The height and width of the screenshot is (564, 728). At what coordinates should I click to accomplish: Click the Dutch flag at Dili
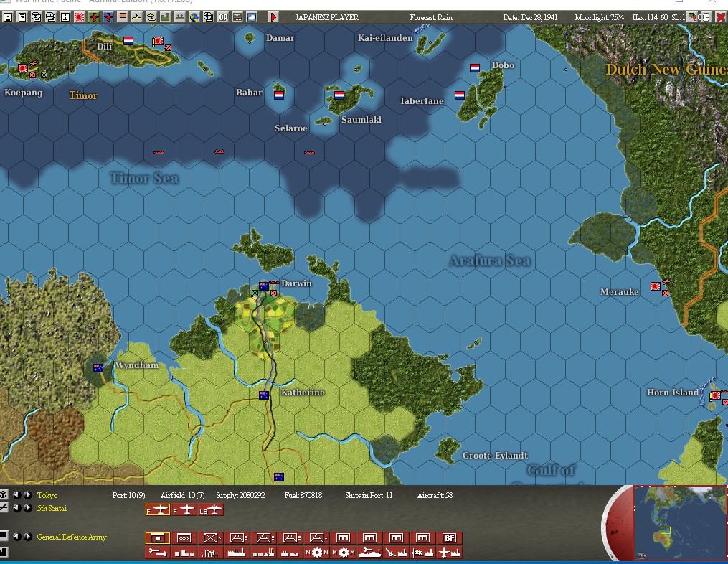(128, 41)
